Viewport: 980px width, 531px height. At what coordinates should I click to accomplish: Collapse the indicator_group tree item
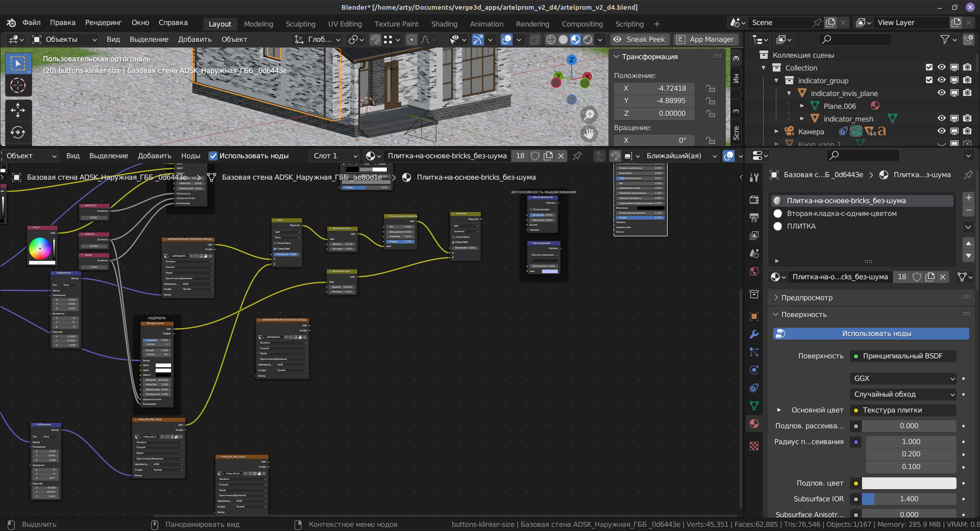pos(776,81)
